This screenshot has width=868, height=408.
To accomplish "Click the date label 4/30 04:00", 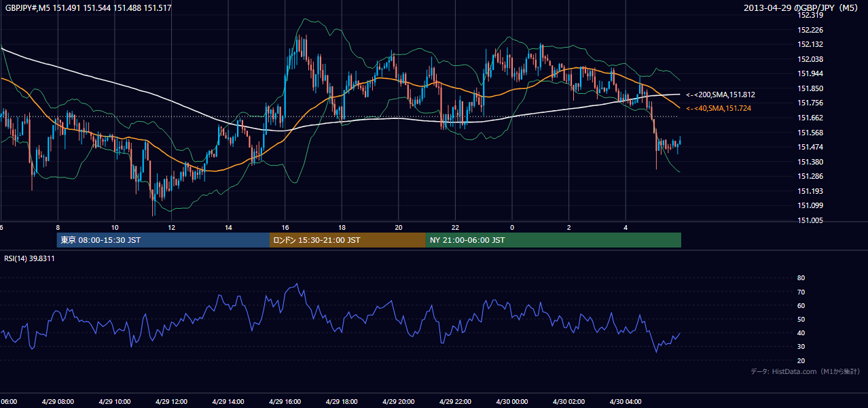I will (626, 401).
